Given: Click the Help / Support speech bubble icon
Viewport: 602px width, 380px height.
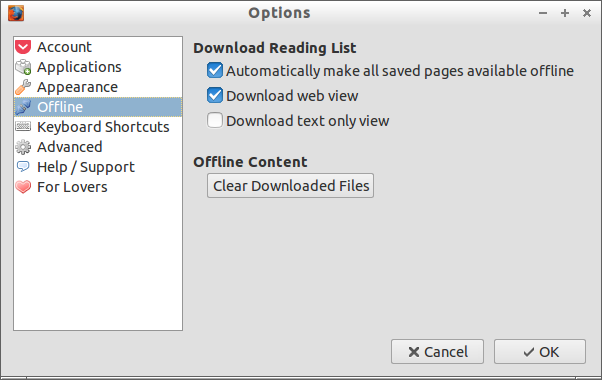Looking at the screenshot, I should pyautogui.click(x=23, y=167).
